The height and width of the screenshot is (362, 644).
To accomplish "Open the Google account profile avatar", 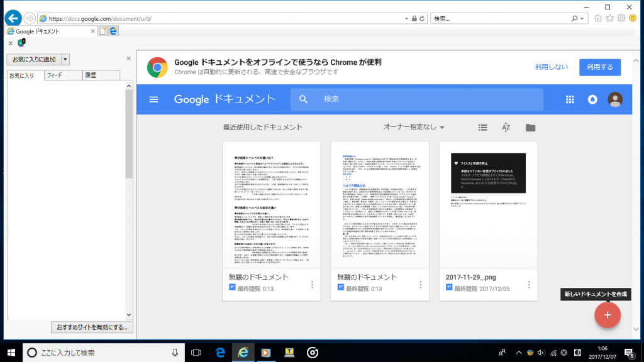I will point(615,99).
